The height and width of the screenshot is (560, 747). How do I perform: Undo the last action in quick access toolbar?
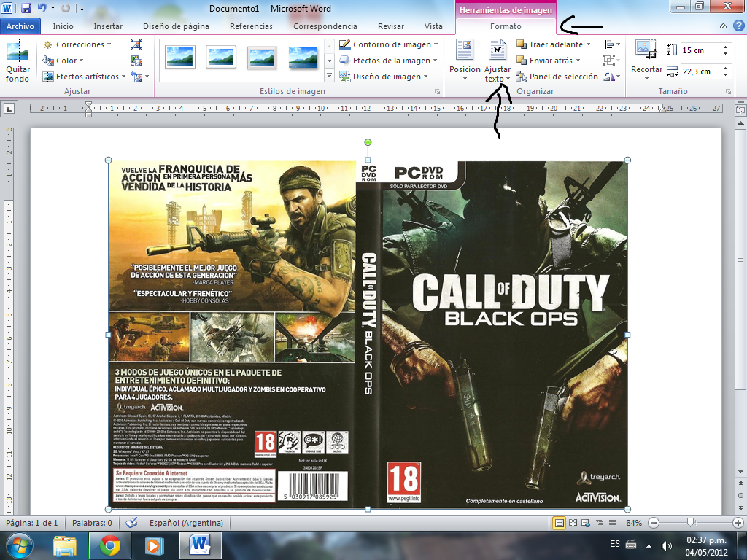[42, 8]
